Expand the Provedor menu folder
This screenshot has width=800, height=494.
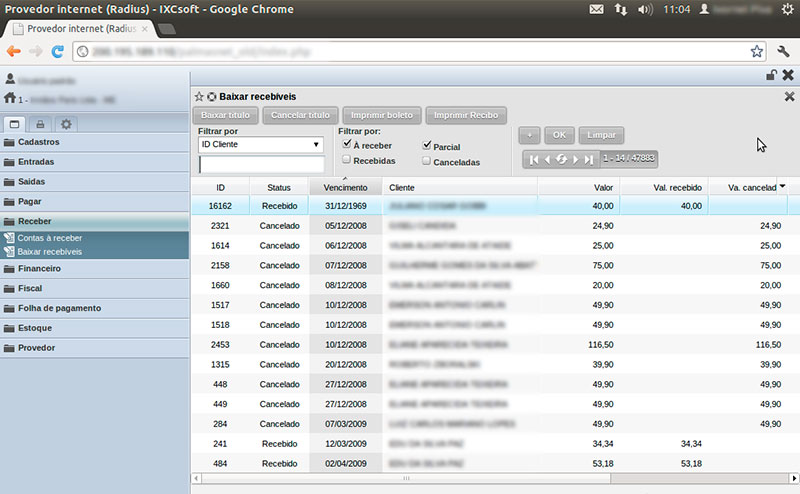[94, 348]
